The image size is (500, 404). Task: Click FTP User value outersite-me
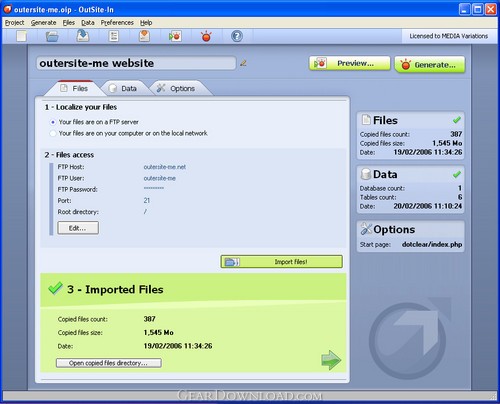click(160, 178)
